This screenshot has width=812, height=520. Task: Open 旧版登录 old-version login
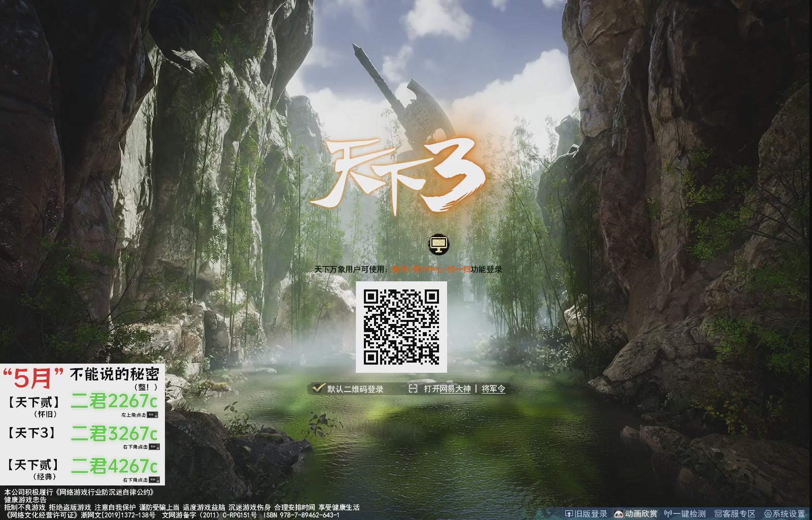[586, 514]
